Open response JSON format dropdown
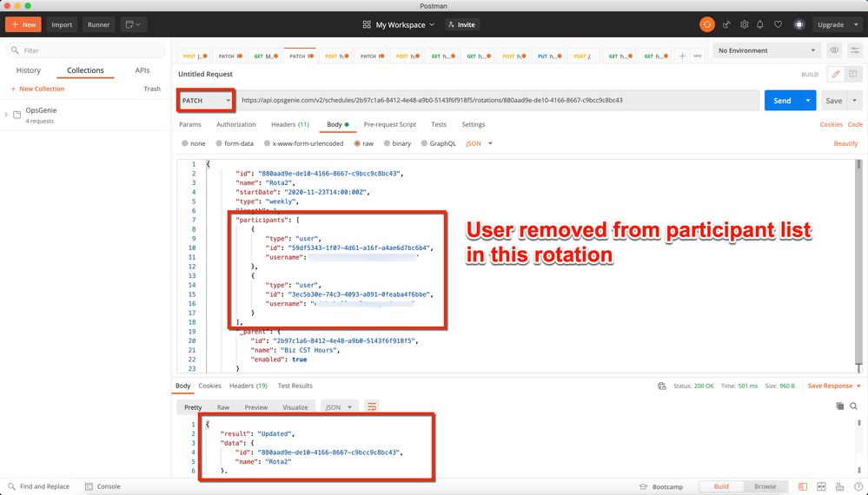Screen dimensions: 868x495 339,407
